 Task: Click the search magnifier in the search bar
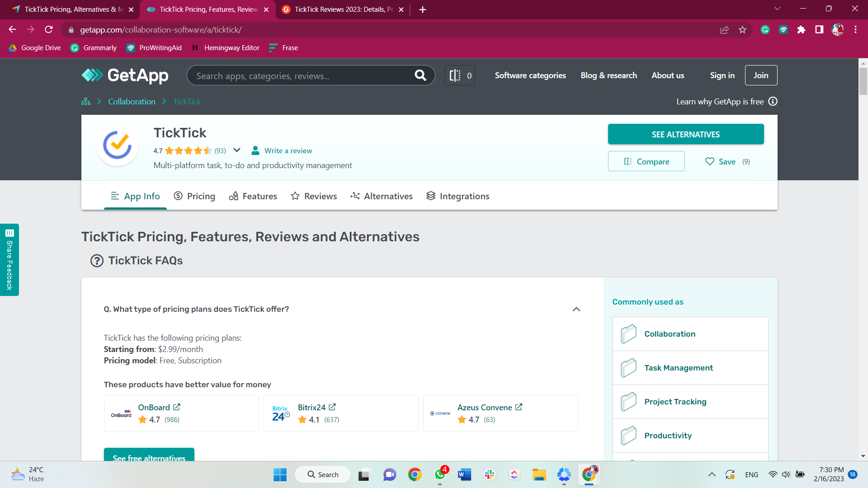(421, 75)
